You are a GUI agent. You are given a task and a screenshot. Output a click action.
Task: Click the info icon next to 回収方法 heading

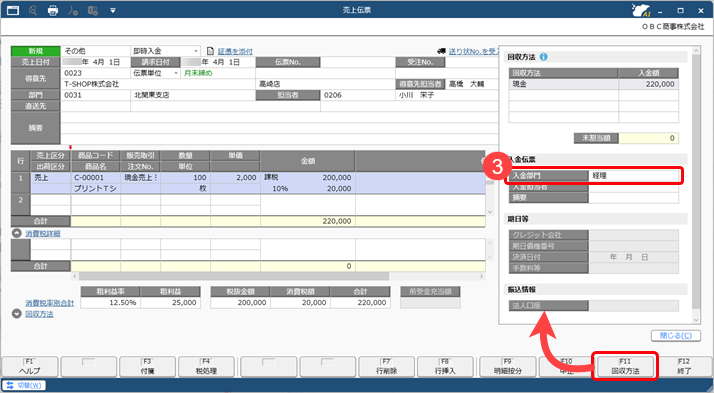544,57
